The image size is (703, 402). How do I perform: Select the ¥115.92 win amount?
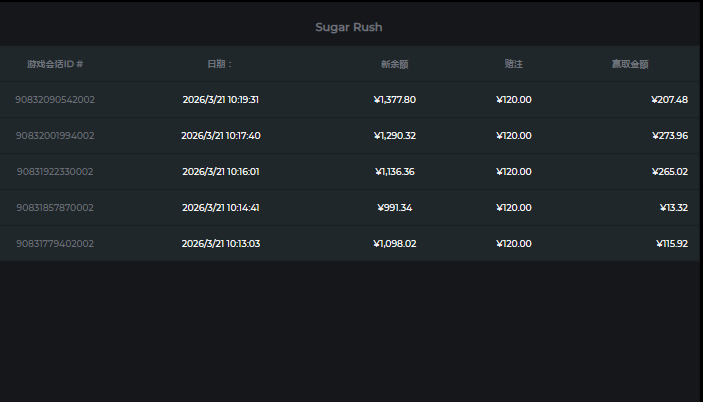click(672, 244)
